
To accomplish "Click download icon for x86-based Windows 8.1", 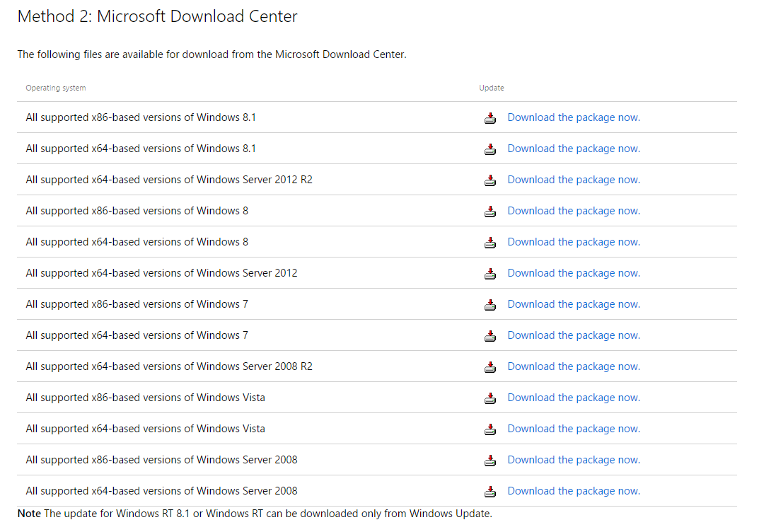I will click(490, 118).
